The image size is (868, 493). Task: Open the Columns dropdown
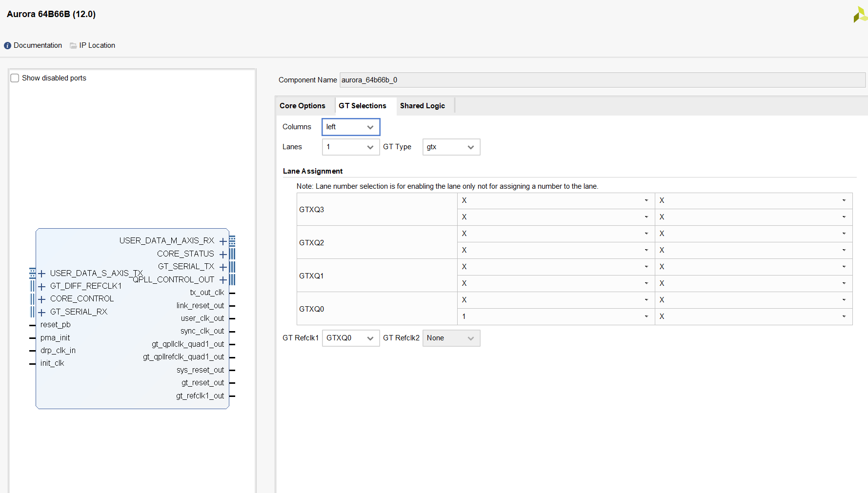(351, 127)
